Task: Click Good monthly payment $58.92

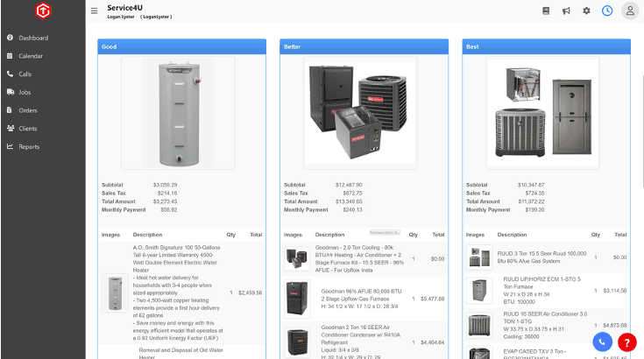Action: click(169, 209)
